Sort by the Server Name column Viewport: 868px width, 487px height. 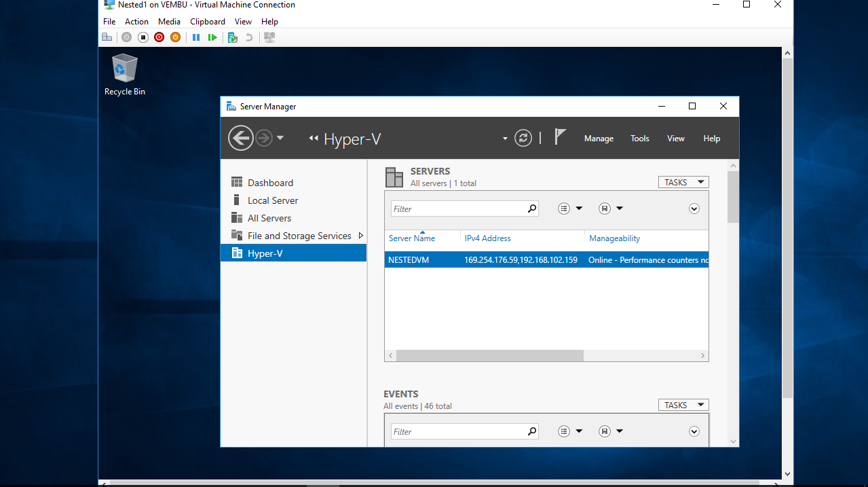coord(411,238)
